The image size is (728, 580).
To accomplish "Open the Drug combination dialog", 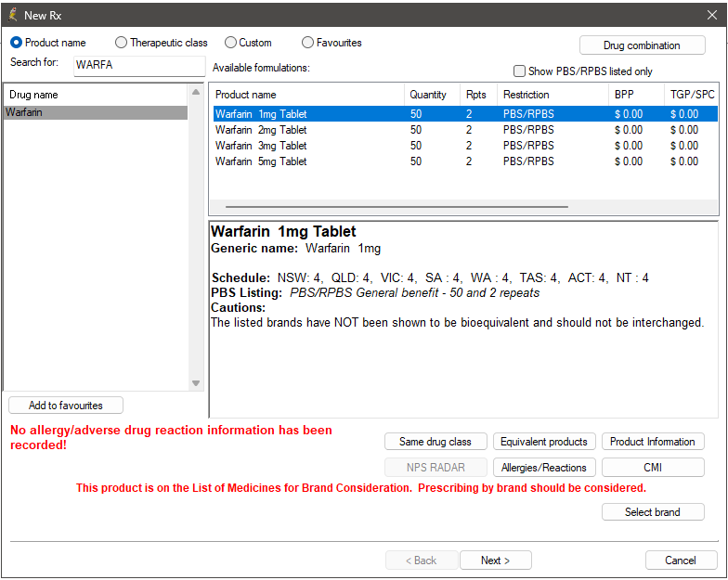I will pyautogui.click(x=643, y=45).
